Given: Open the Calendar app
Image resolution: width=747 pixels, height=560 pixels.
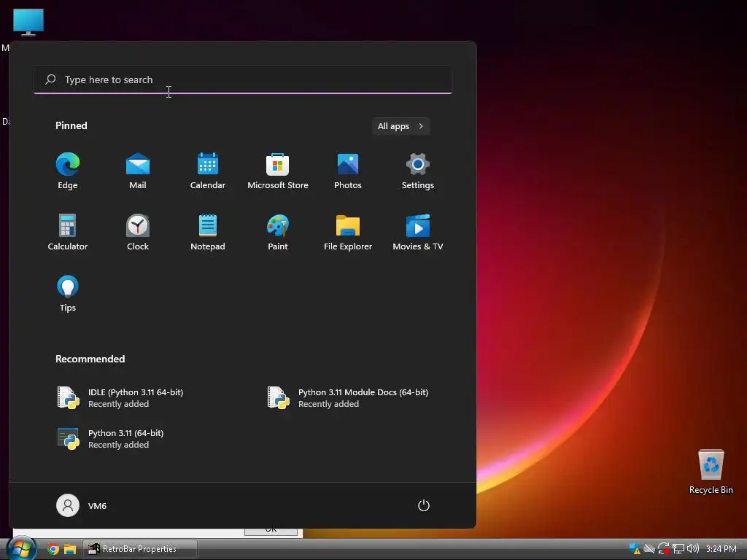Looking at the screenshot, I should pyautogui.click(x=208, y=171).
